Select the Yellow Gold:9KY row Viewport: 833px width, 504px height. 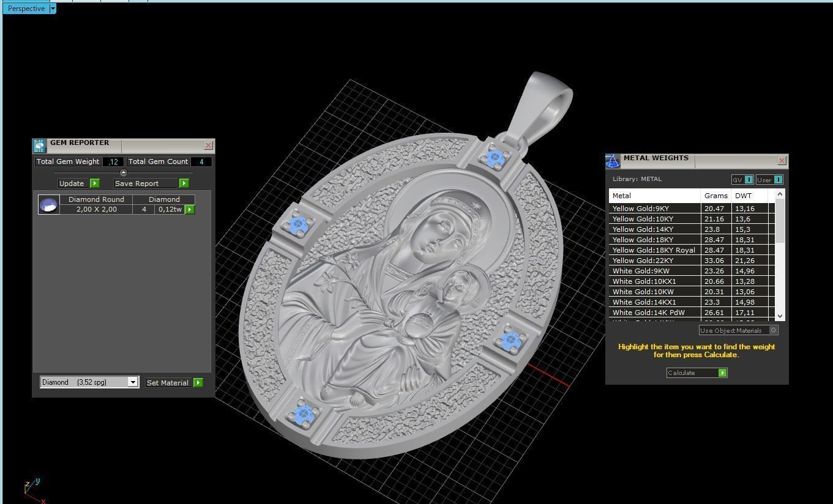[692, 209]
